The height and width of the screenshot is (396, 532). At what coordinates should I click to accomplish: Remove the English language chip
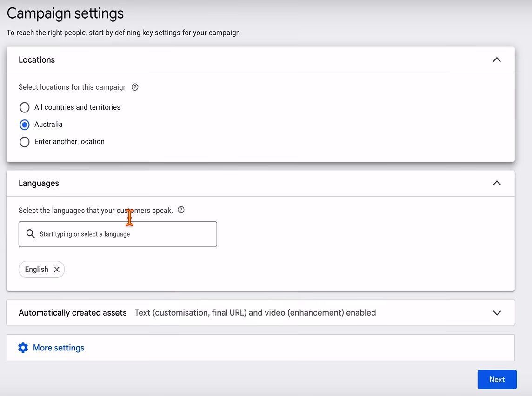click(57, 269)
